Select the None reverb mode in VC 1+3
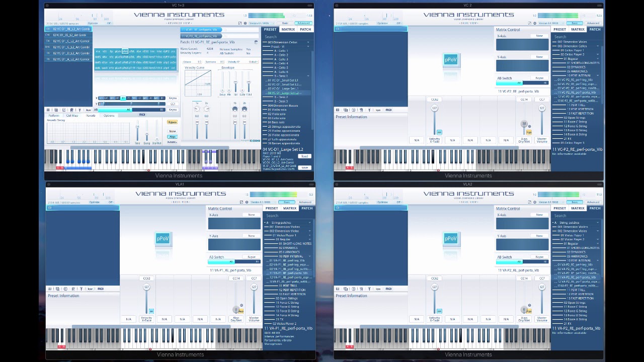The height and width of the screenshot is (362, 644). (172, 131)
